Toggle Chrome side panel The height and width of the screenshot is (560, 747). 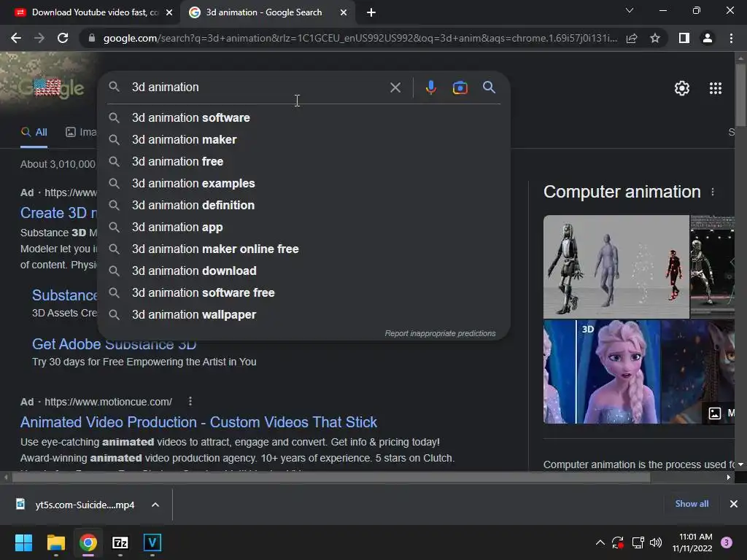click(684, 38)
